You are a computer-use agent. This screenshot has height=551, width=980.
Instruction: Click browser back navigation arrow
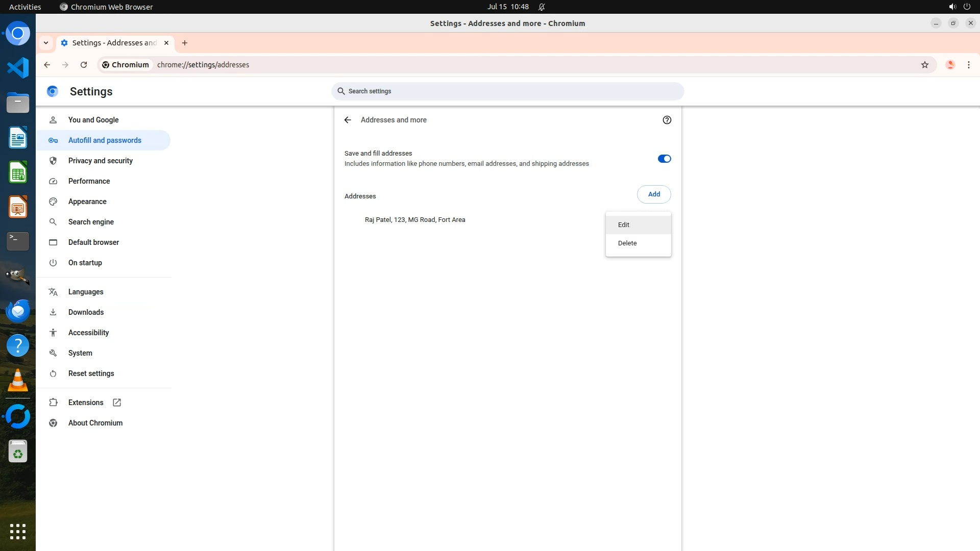47,65
